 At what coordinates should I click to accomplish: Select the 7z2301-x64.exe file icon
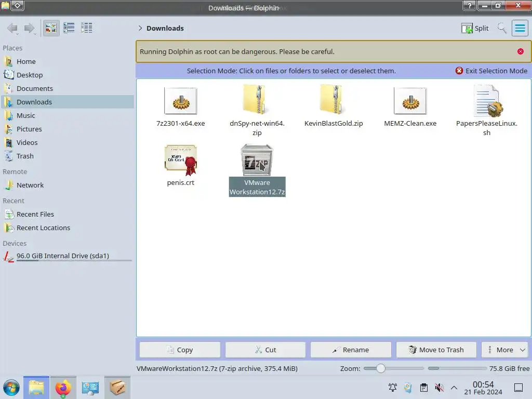180,101
